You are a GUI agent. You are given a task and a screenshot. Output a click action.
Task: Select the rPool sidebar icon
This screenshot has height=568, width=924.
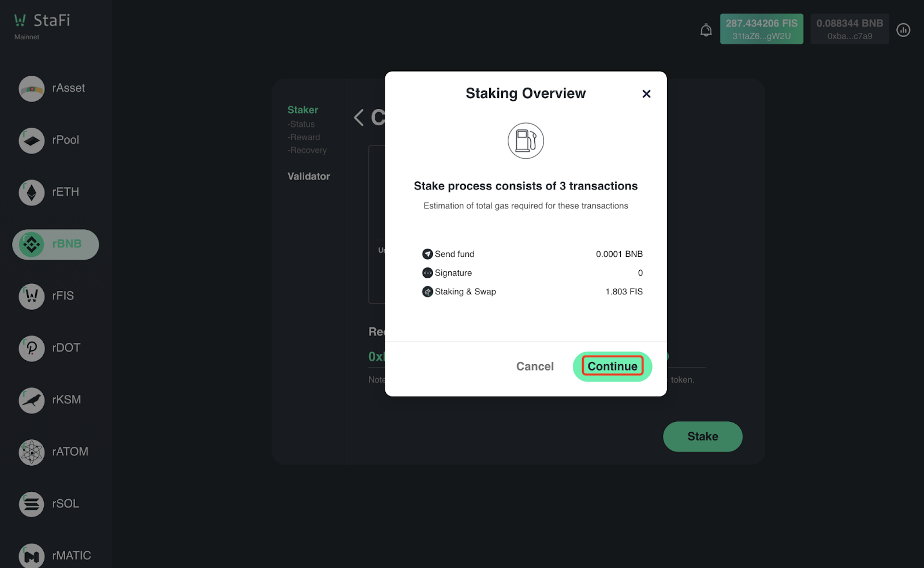tap(32, 141)
